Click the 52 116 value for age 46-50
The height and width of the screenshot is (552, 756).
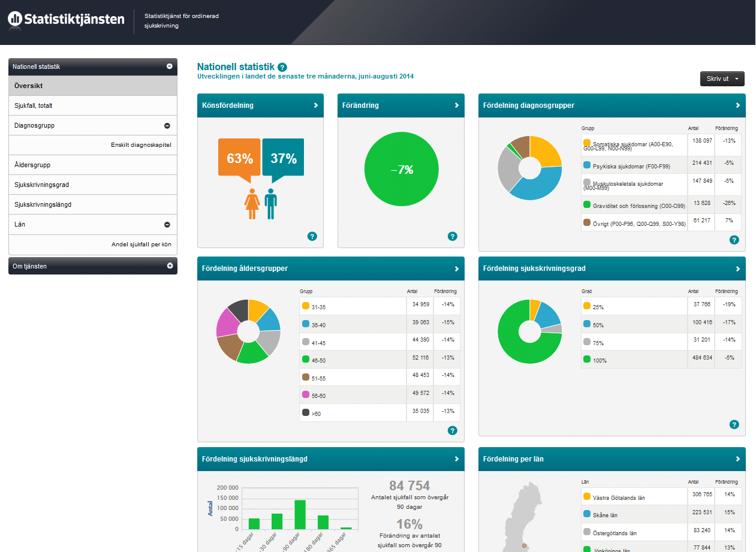(x=420, y=358)
